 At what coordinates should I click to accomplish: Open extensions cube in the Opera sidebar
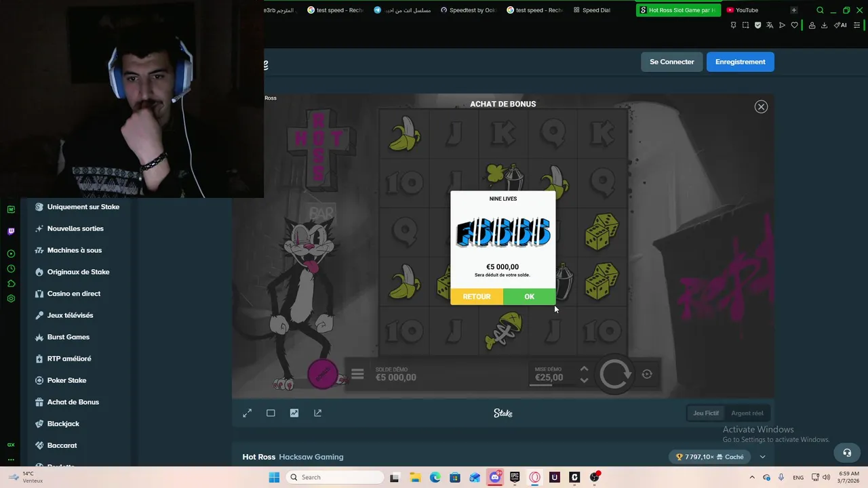[11, 283]
